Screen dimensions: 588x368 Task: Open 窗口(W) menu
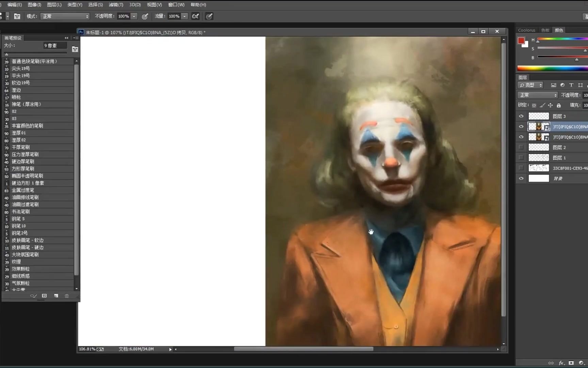[x=176, y=4]
